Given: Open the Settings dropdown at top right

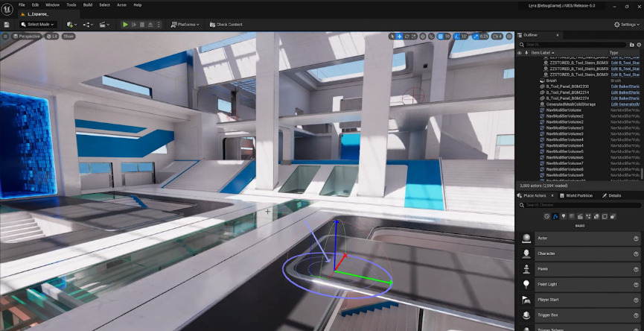Looking at the screenshot, I should pyautogui.click(x=627, y=25).
